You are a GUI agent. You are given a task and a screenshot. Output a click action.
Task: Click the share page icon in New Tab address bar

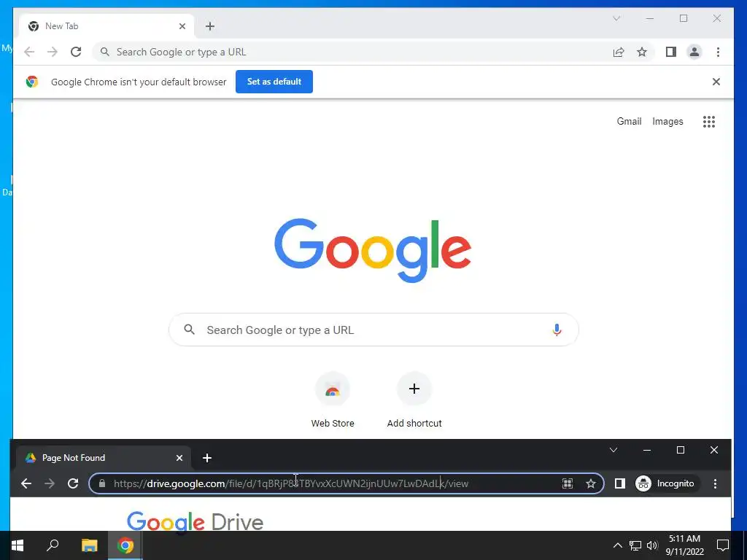pyautogui.click(x=619, y=52)
